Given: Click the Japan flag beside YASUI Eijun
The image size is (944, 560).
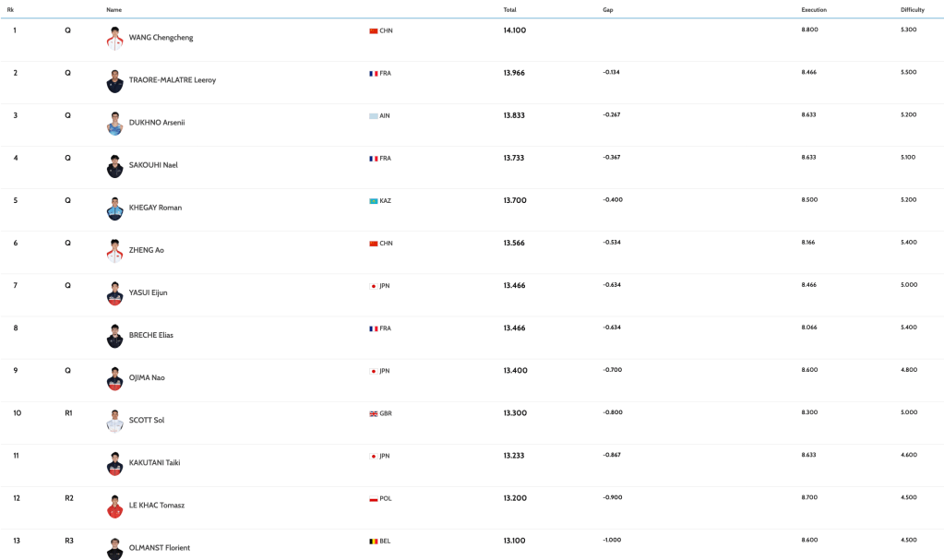Looking at the screenshot, I should (374, 286).
